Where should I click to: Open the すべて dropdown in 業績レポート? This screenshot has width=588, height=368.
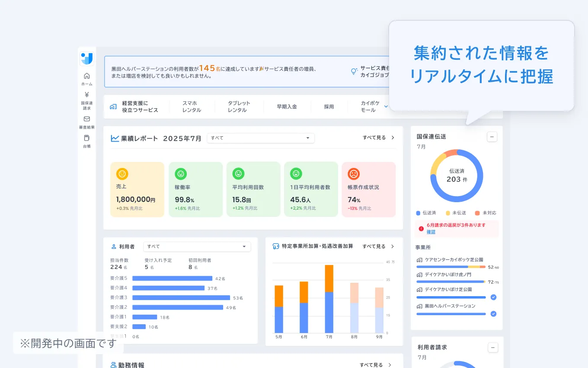click(x=260, y=138)
